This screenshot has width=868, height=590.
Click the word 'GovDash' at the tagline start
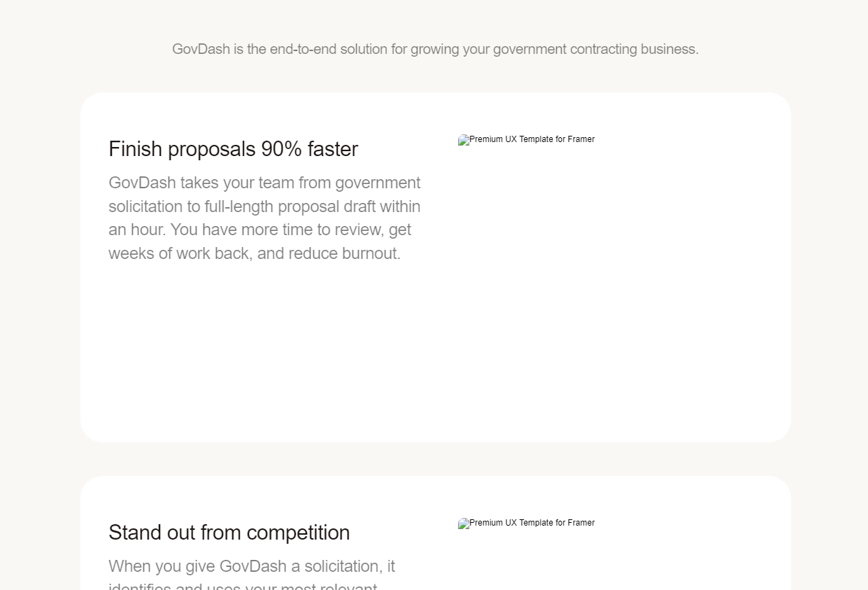[201, 49]
